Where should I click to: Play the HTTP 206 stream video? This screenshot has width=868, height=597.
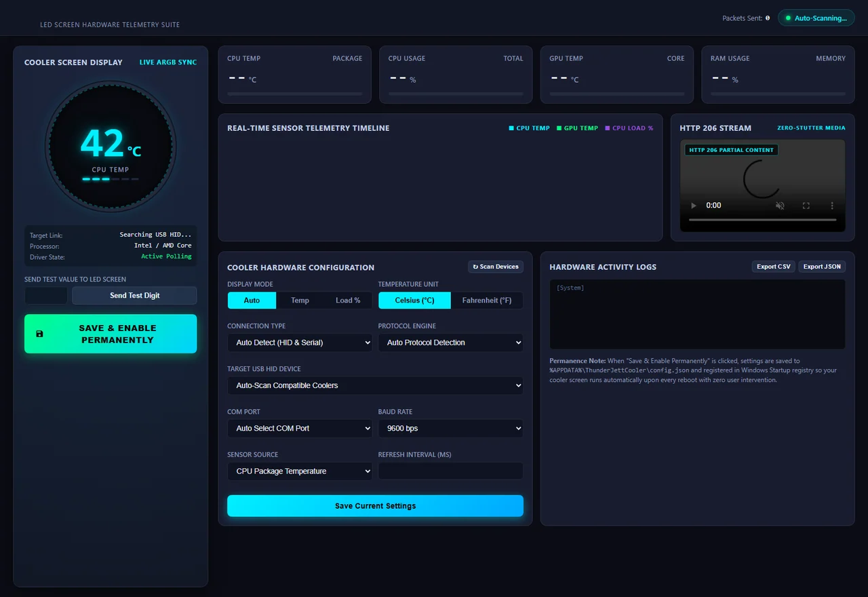(x=693, y=206)
